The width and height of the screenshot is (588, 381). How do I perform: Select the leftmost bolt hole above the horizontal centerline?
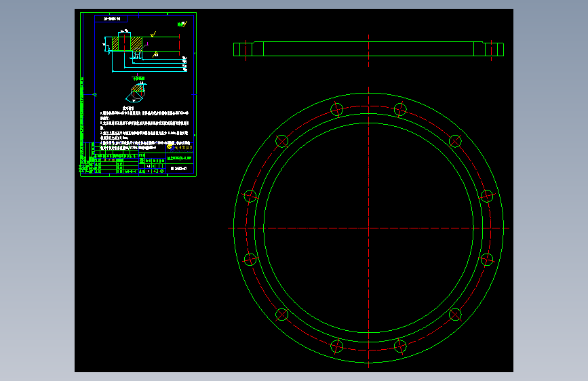point(250,196)
